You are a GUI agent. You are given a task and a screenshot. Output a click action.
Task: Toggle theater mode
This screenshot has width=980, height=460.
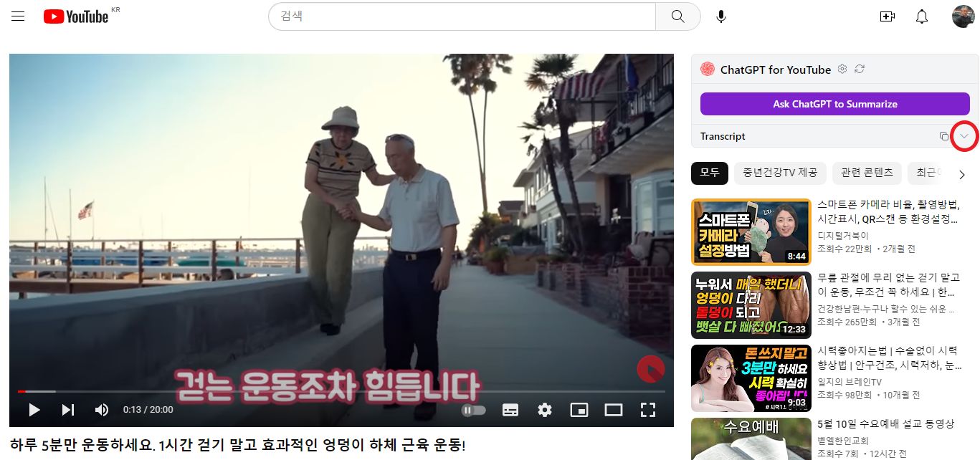tap(614, 409)
